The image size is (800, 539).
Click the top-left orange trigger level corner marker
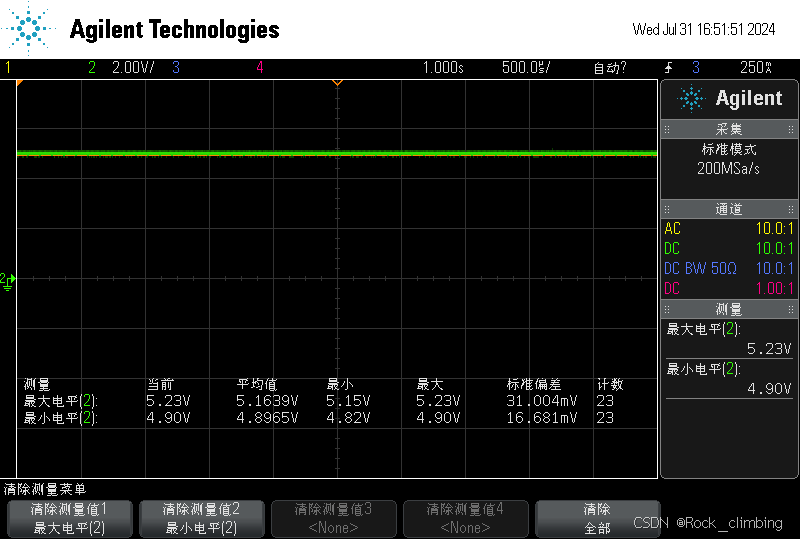20,83
